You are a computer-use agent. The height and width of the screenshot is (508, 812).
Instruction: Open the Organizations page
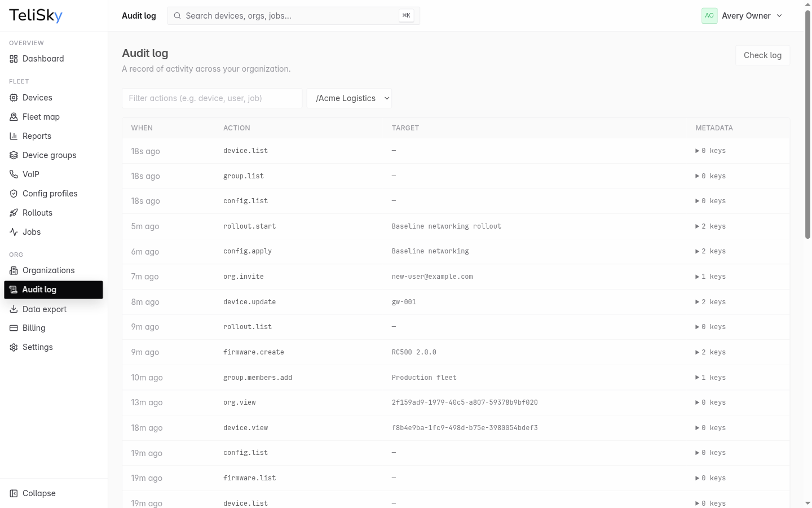pyautogui.click(x=54, y=270)
